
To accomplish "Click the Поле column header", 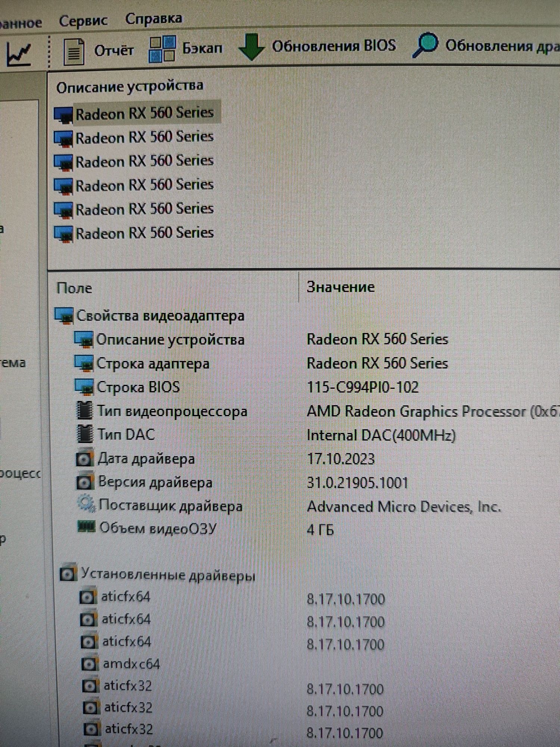I will coord(74,288).
